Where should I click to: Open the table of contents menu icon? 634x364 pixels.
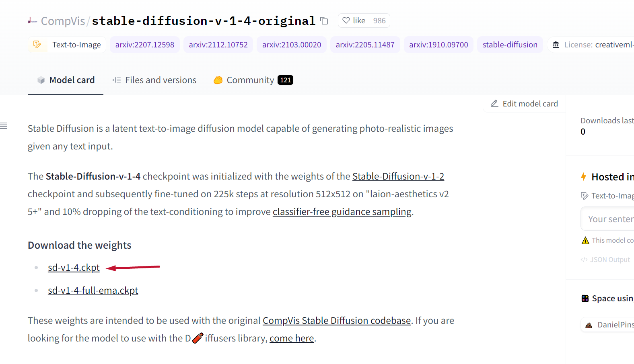(x=4, y=126)
